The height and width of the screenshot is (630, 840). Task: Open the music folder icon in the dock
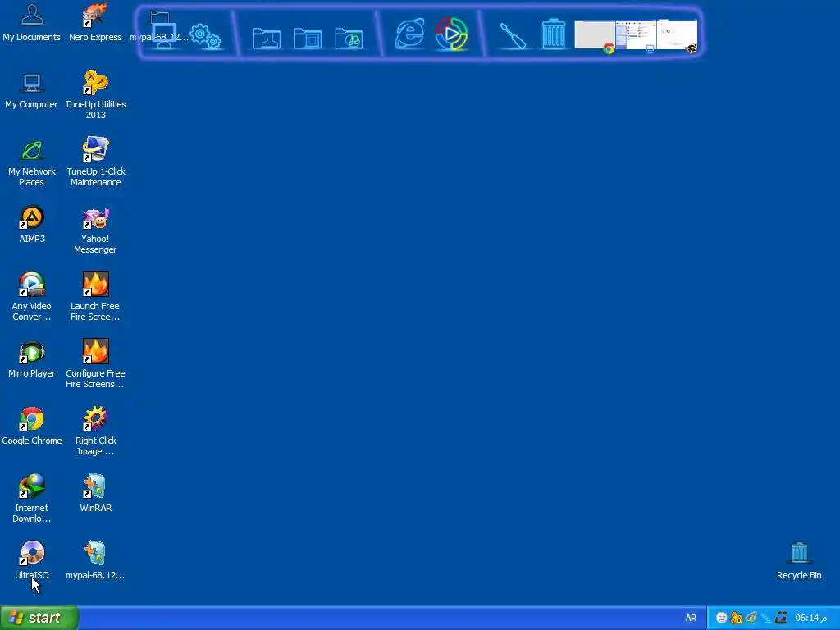(349, 38)
